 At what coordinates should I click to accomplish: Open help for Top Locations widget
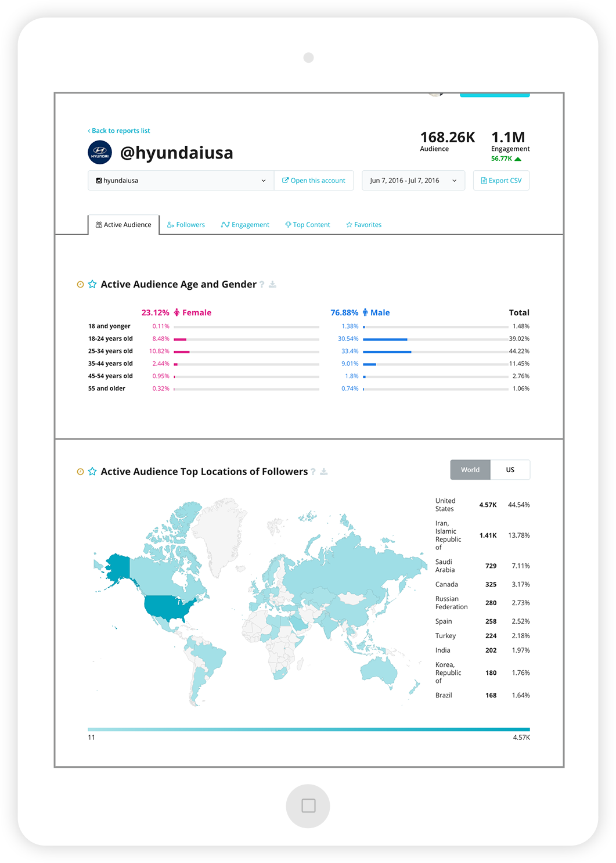pyautogui.click(x=314, y=472)
